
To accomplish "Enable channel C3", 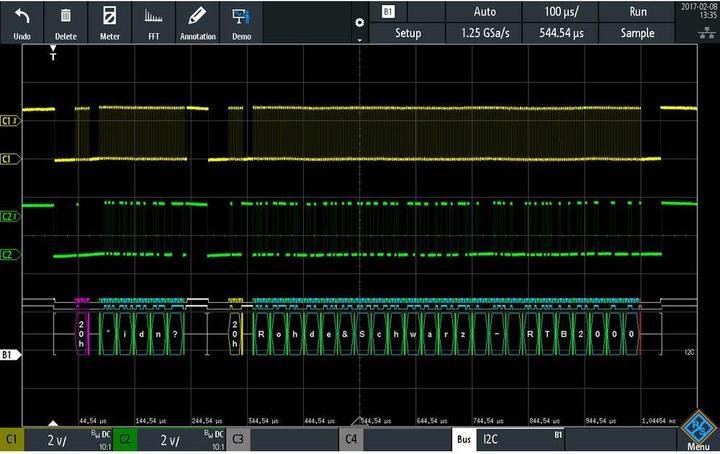I will (x=238, y=440).
